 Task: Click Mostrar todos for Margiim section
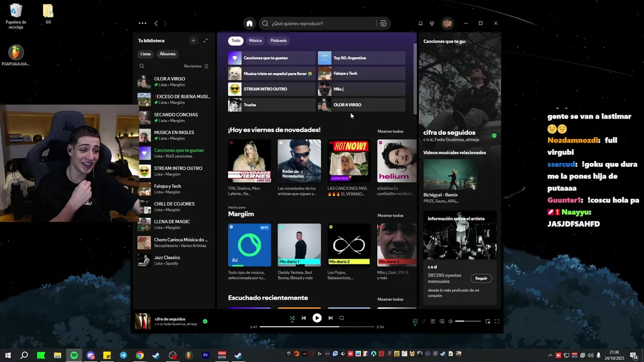click(390, 215)
